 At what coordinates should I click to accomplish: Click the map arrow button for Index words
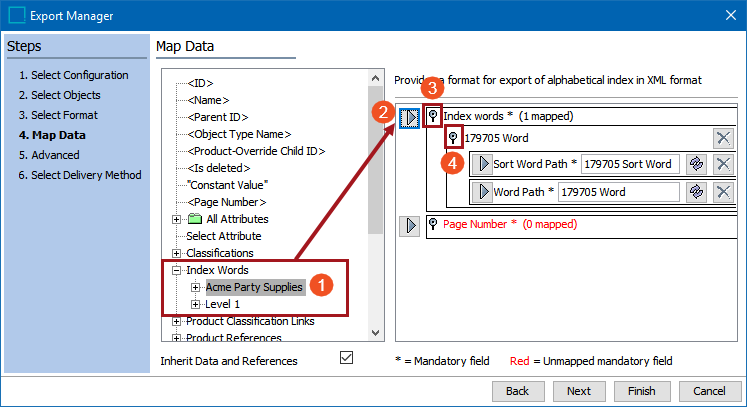409,117
